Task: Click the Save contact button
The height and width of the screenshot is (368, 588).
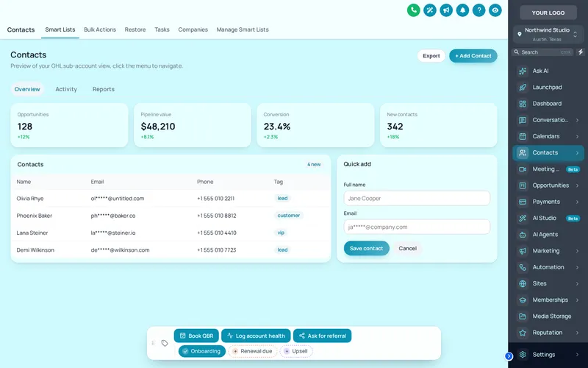Action: point(366,248)
